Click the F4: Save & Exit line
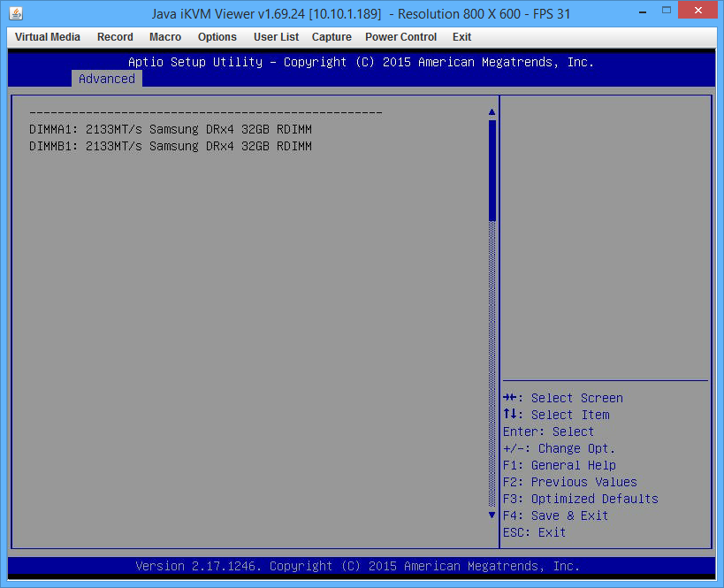This screenshot has height=588, width=724. point(555,515)
